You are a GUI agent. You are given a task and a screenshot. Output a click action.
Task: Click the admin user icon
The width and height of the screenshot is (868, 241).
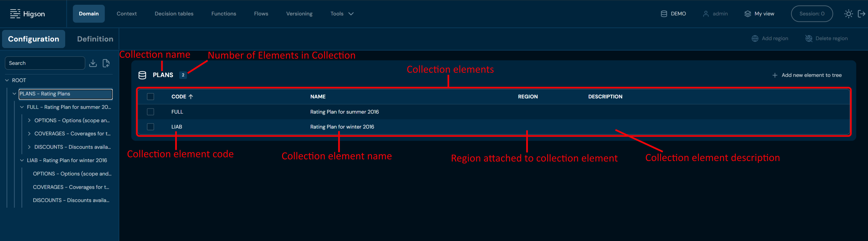tap(706, 14)
